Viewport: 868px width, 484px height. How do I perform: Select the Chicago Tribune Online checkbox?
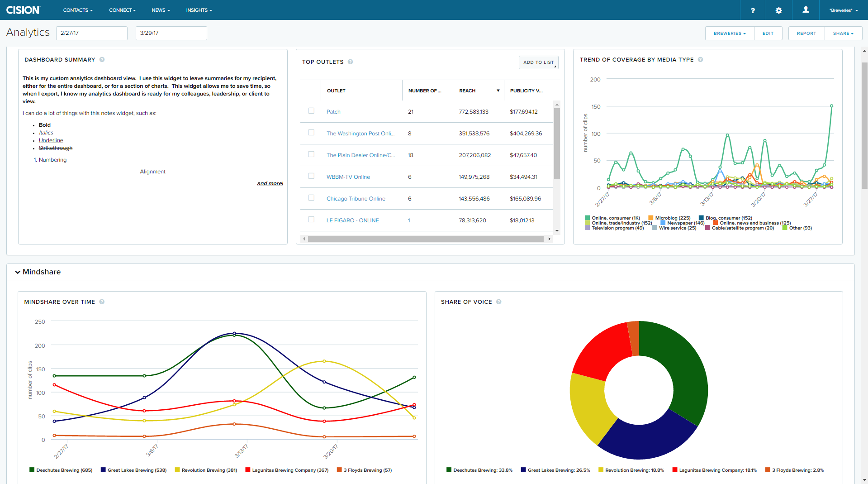tap(311, 198)
